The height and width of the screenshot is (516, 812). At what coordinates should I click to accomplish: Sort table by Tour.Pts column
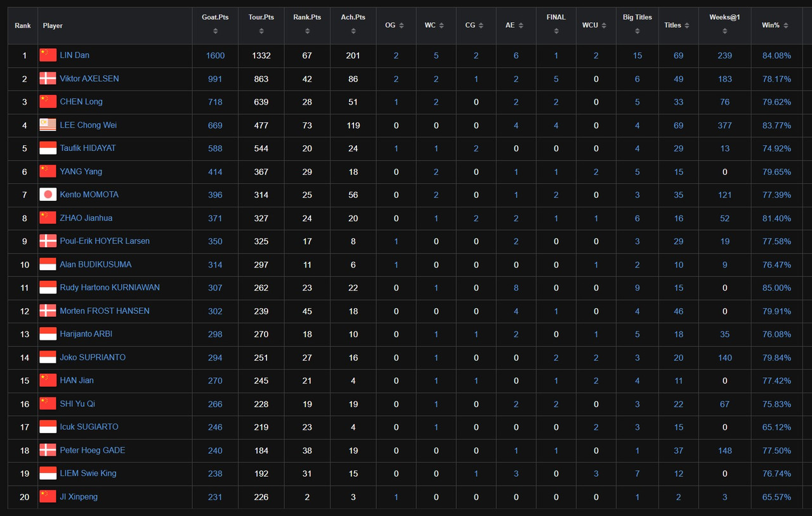261,25
